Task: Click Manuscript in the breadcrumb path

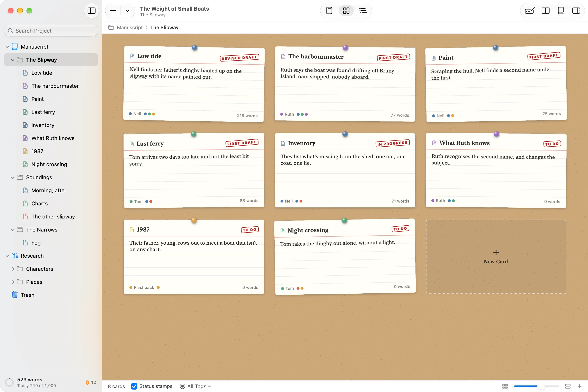Action: [130, 28]
